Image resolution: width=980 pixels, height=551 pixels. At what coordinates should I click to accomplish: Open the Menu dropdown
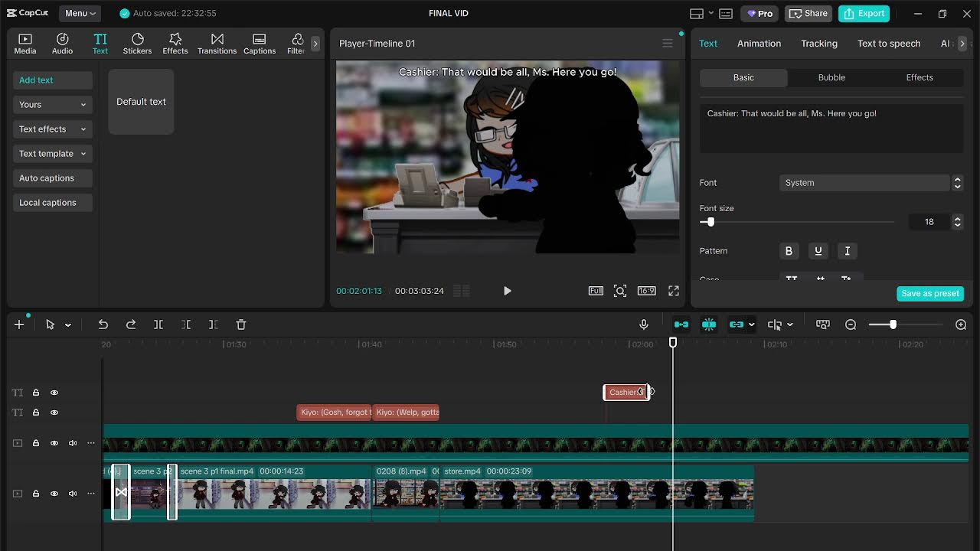[x=80, y=13]
